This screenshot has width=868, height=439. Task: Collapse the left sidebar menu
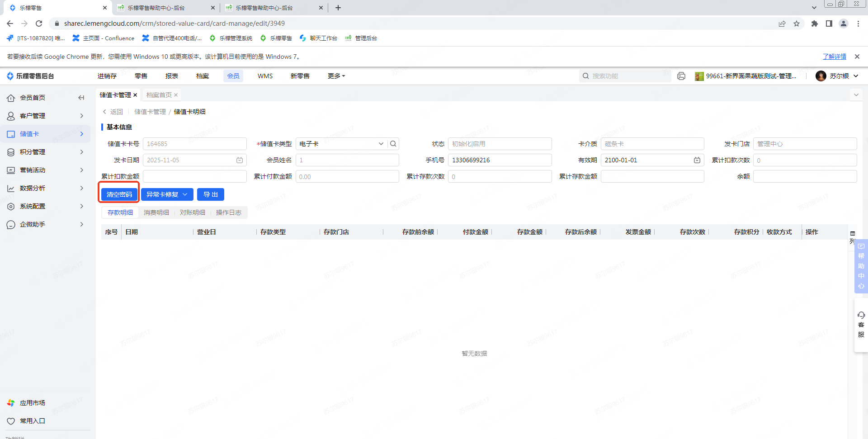[81, 98]
